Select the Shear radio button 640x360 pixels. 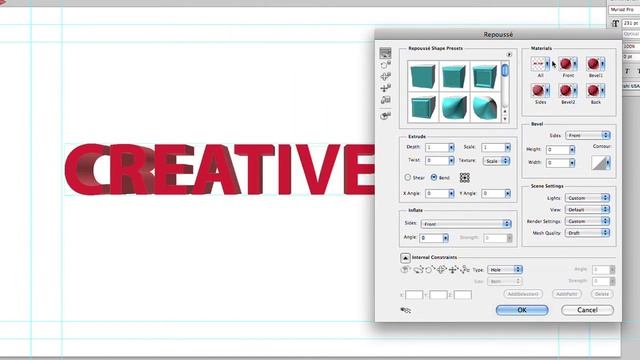(x=407, y=178)
